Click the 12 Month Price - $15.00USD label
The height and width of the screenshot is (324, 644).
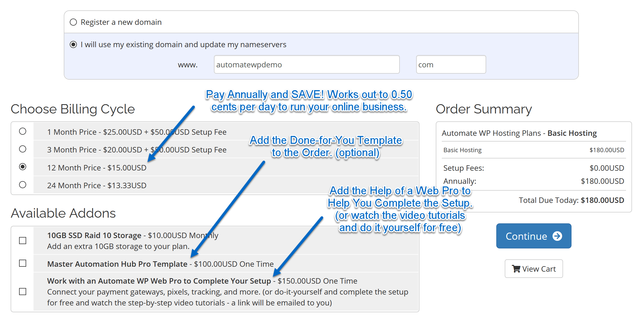click(97, 168)
